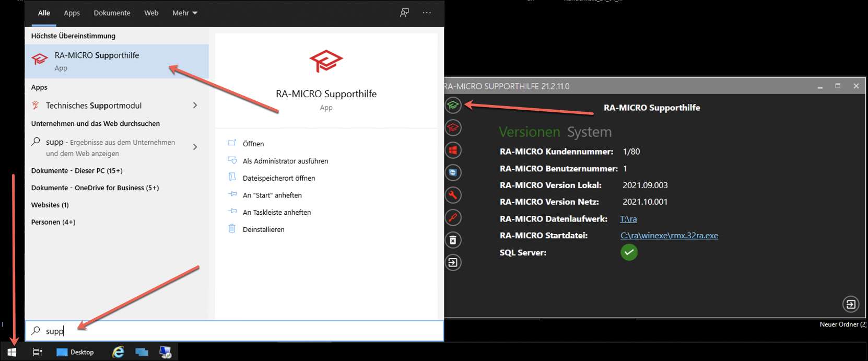Image resolution: width=868 pixels, height=361 pixels.
Task: Choose An "Start" anheften
Action: pos(272,195)
